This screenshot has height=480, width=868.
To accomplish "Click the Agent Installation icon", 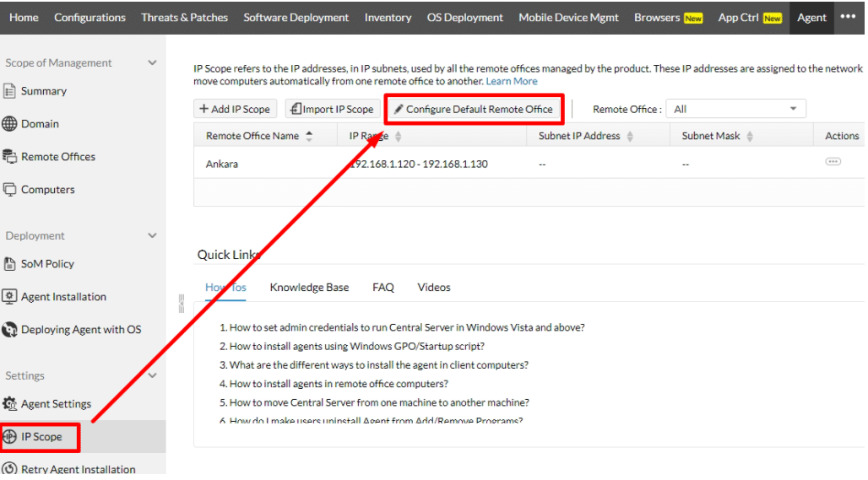I will pyautogui.click(x=9, y=296).
